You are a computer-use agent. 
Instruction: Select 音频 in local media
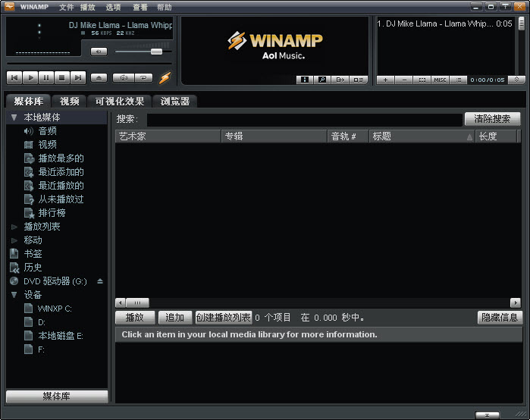47,131
